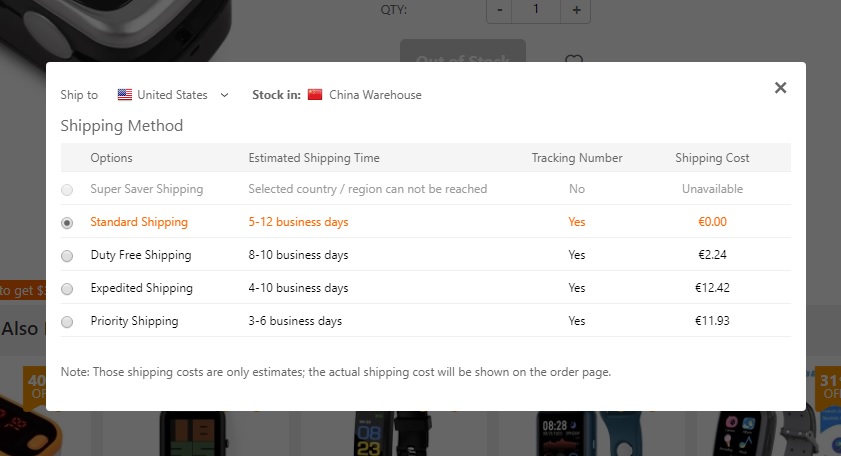Click the Duty Free Shipping label
The width and height of the screenshot is (841, 456).
tap(140, 255)
